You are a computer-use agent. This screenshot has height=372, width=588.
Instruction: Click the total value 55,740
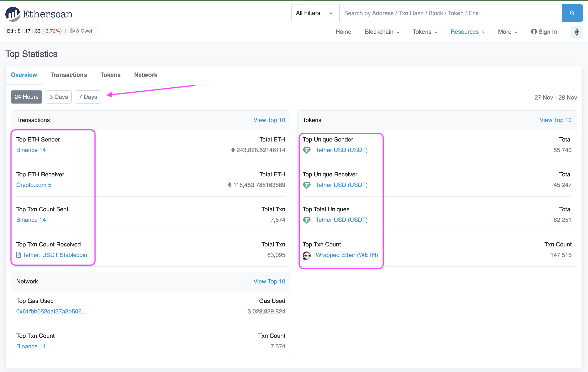(x=562, y=150)
